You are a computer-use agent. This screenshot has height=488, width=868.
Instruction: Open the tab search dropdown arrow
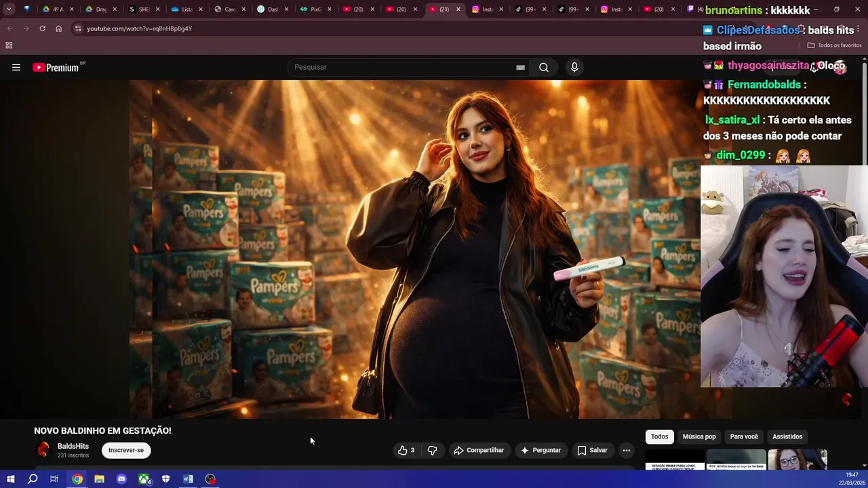point(9,9)
